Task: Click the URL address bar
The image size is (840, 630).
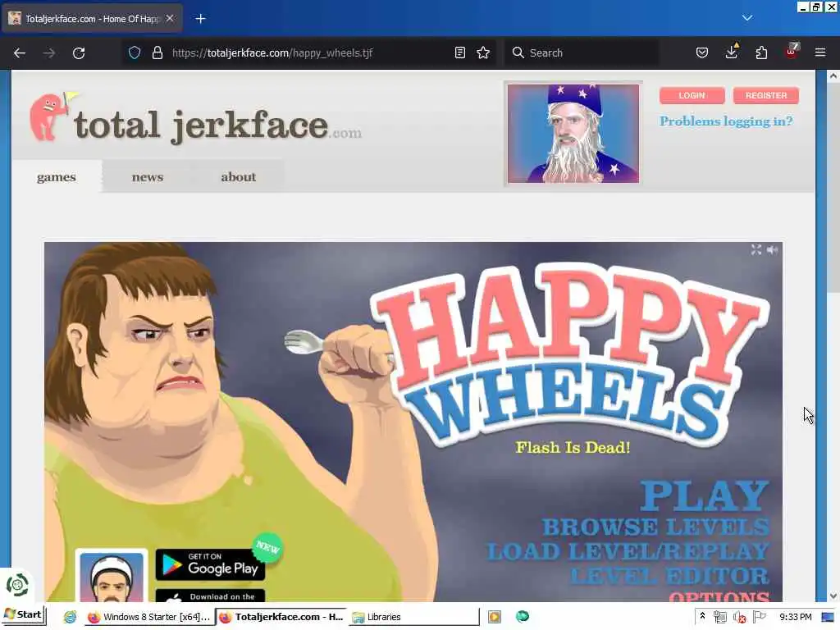Action: click(x=311, y=52)
